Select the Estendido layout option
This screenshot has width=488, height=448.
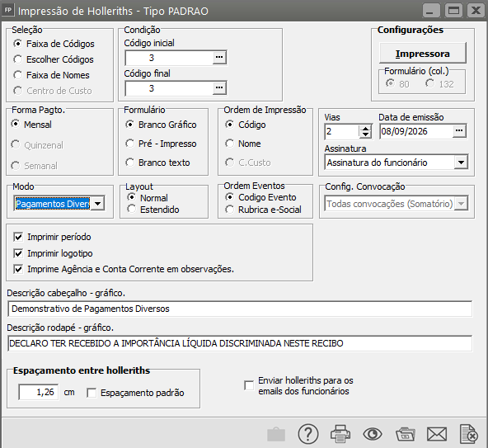pyautogui.click(x=131, y=210)
